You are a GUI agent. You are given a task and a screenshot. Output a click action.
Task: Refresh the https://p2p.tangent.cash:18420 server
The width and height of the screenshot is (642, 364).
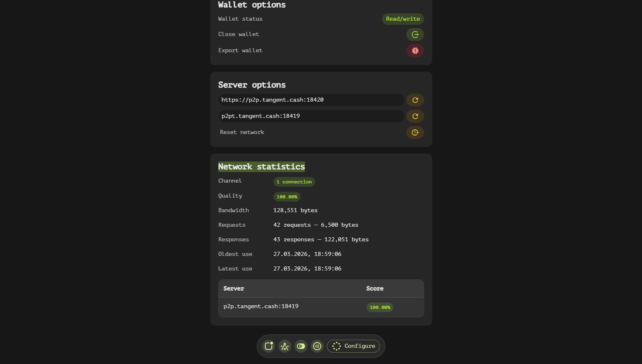(415, 100)
